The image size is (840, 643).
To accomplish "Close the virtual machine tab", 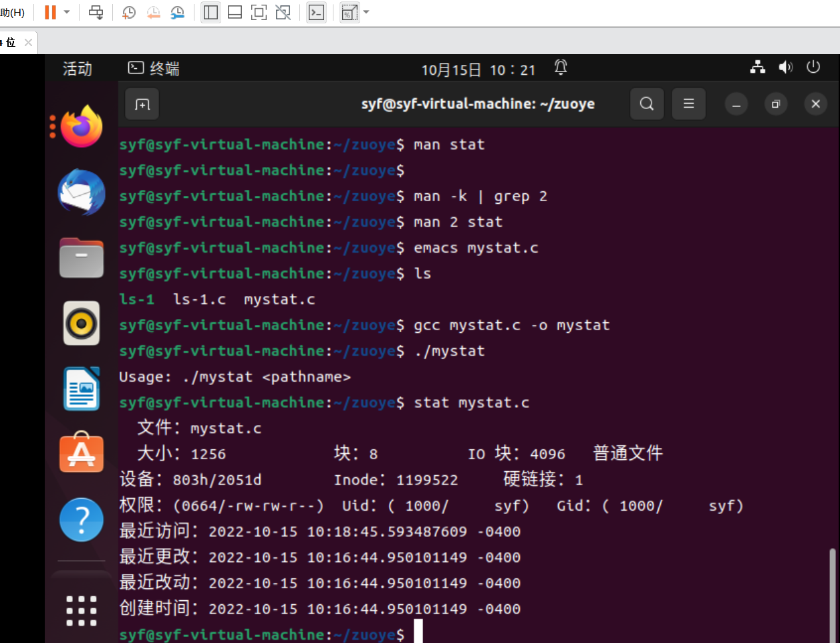I will [x=28, y=42].
